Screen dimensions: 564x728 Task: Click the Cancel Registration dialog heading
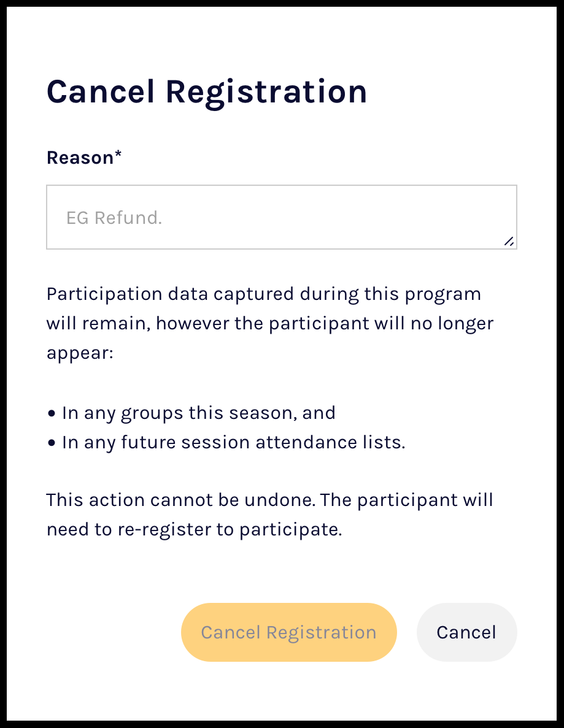click(x=207, y=92)
